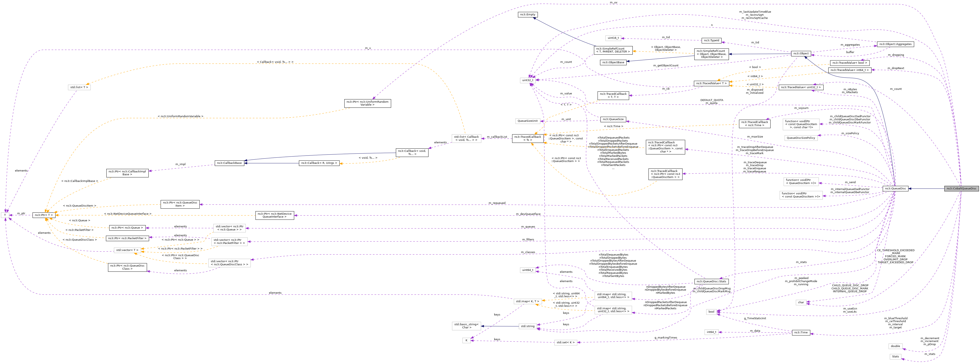The height and width of the screenshot is (363, 980).
Task: Click the ns3::CallbackBase node
Action: [x=229, y=163]
